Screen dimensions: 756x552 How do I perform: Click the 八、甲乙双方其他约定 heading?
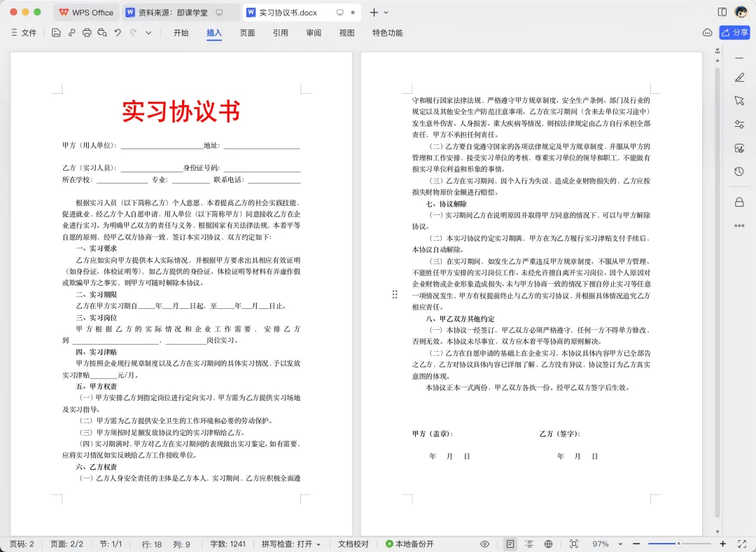click(x=460, y=319)
